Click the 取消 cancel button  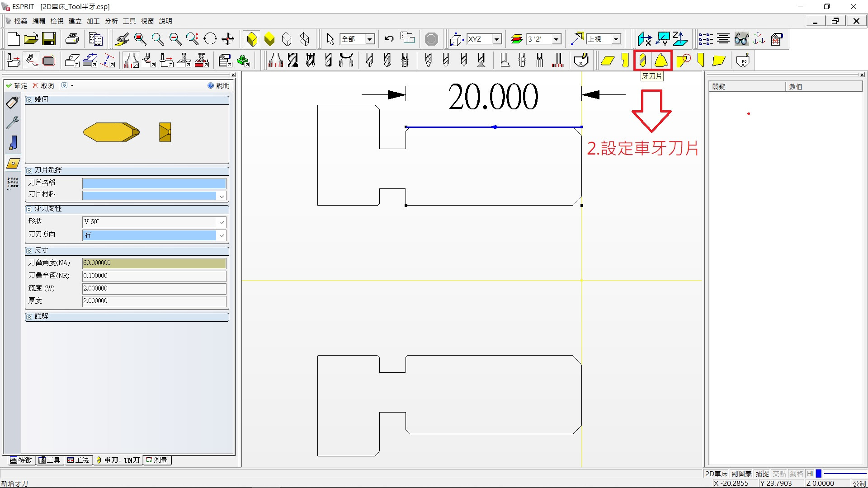(x=43, y=85)
